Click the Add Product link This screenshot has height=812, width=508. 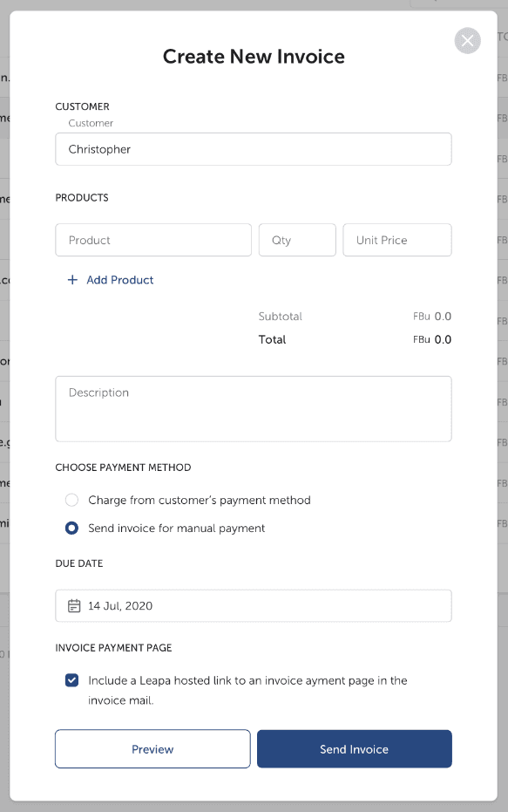tap(118, 279)
